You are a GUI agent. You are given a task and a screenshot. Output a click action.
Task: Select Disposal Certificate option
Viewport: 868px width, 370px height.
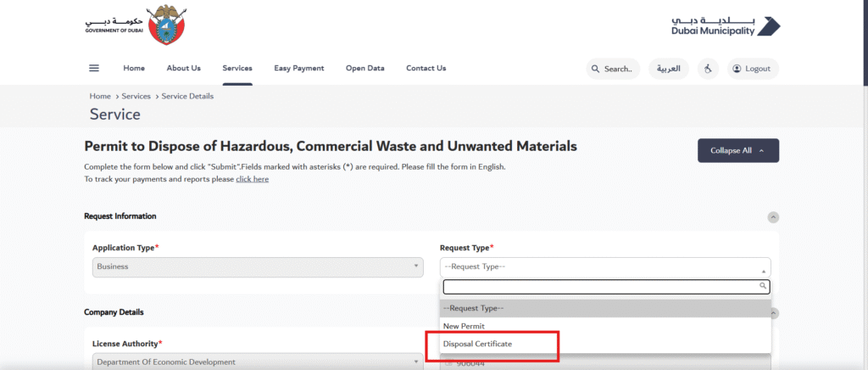pyautogui.click(x=477, y=344)
